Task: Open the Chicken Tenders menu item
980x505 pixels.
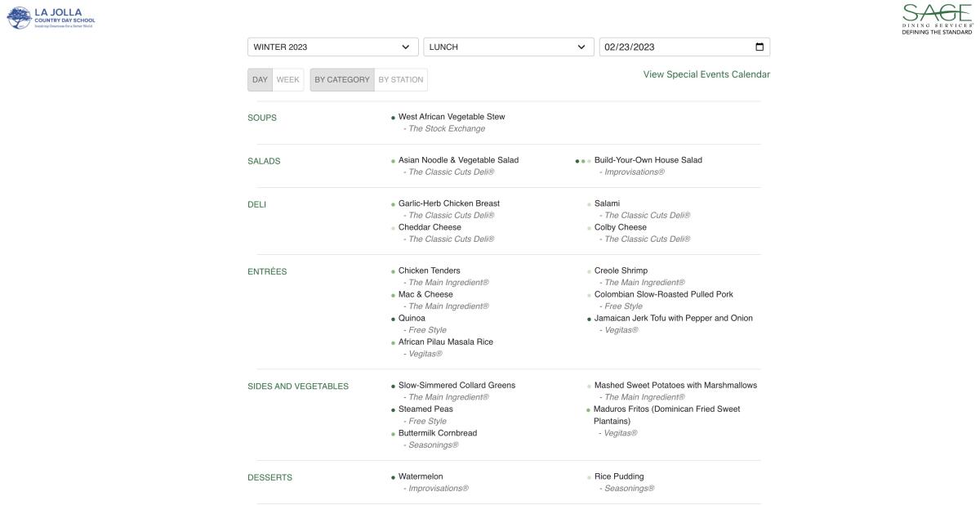Action: pyautogui.click(x=429, y=270)
